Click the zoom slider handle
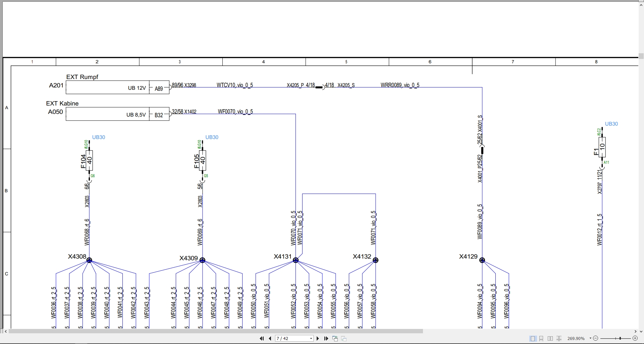 (x=620, y=339)
